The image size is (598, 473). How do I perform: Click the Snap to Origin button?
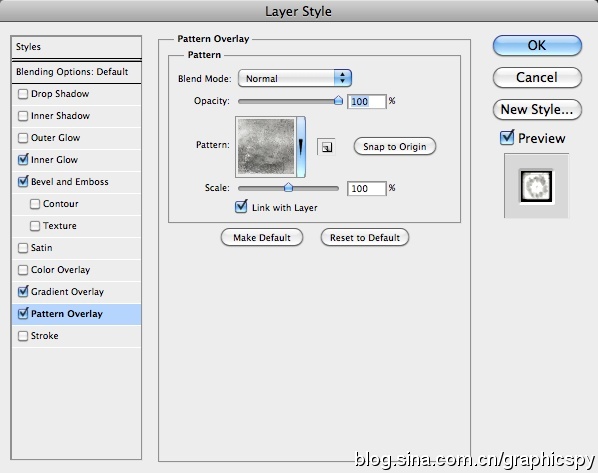pyautogui.click(x=395, y=146)
